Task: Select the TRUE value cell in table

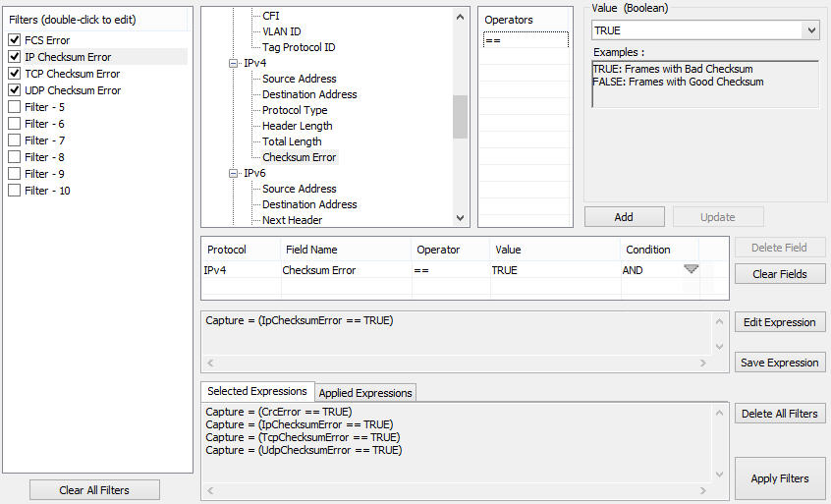Action: (555, 270)
